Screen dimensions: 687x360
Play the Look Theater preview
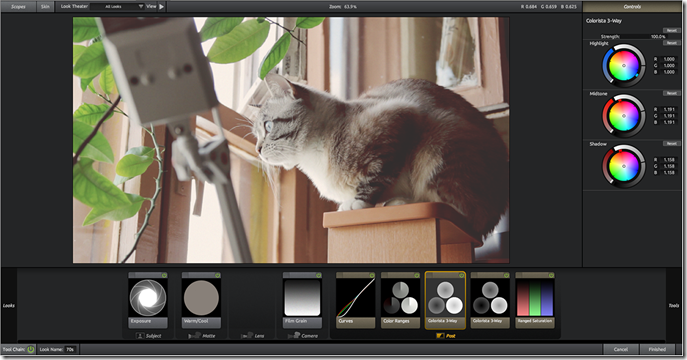pyautogui.click(x=162, y=7)
